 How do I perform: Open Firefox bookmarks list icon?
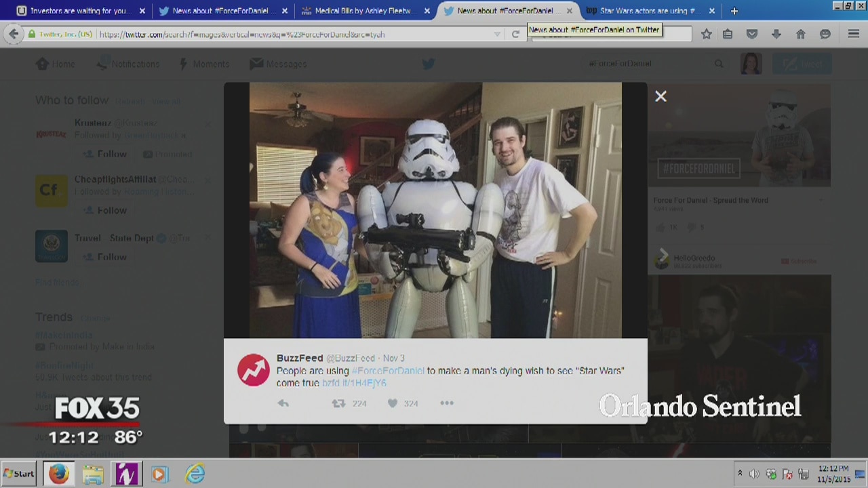[x=728, y=34]
